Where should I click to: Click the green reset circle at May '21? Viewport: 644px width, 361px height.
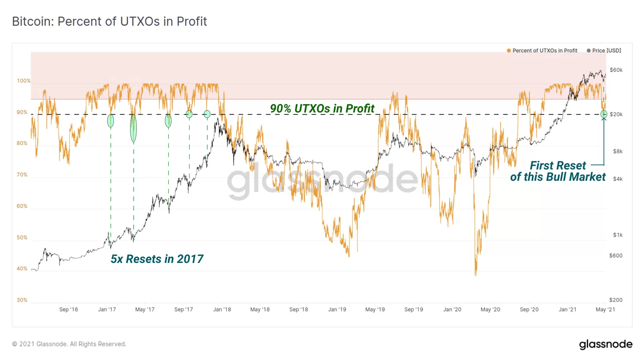pyautogui.click(x=604, y=115)
